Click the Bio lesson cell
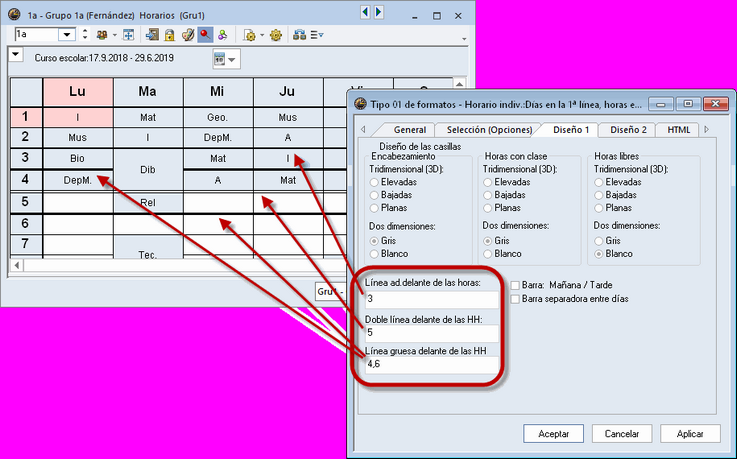The height and width of the screenshot is (459, 737). pyautogui.click(x=78, y=158)
